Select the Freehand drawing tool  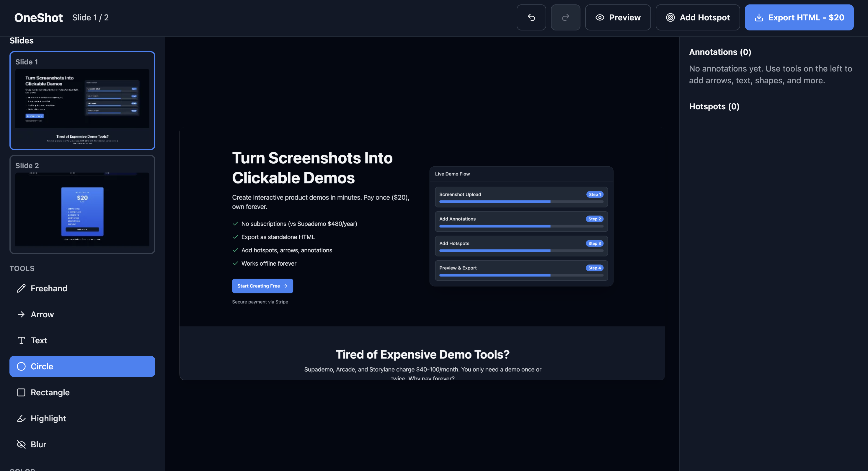click(x=49, y=288)
